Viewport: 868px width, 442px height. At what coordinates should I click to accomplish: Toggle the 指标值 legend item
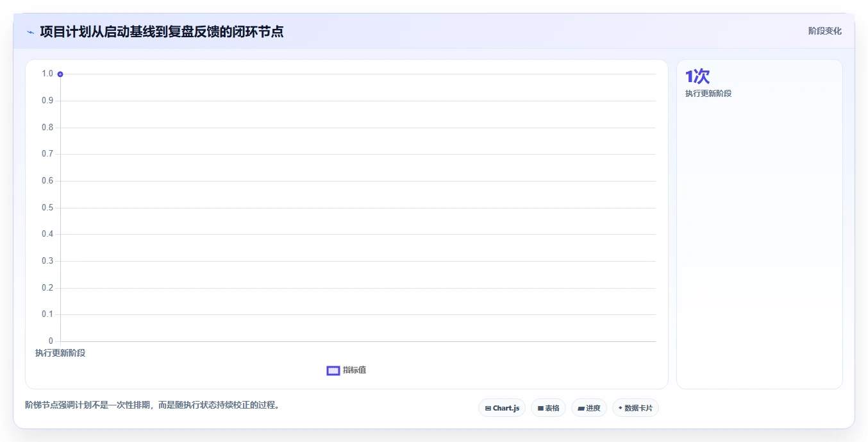pyautogui.click(x=347, y=370)
